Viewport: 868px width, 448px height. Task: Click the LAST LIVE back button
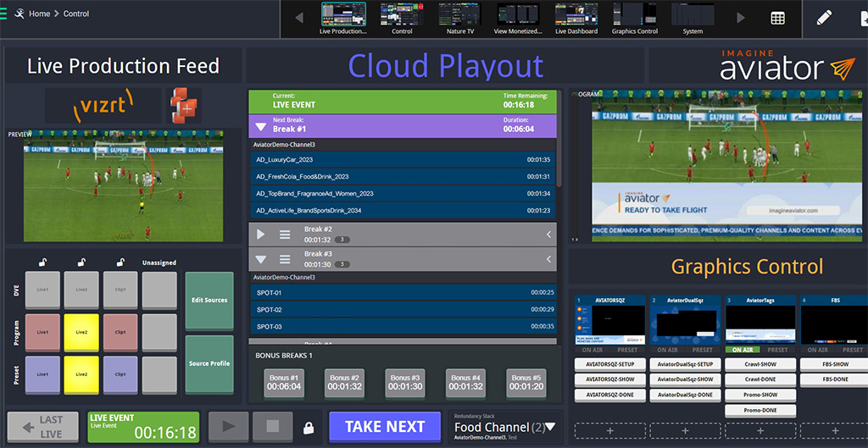(42, 427)
